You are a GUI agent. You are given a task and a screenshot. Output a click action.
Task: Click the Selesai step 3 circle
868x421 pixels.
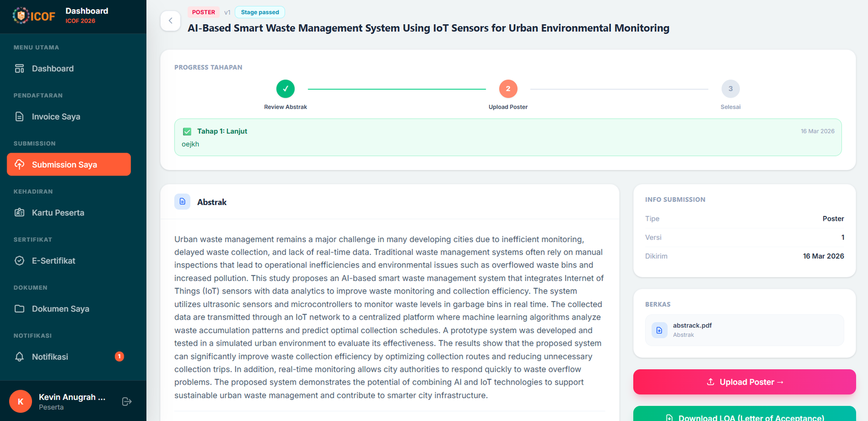[x=730, y=88]
